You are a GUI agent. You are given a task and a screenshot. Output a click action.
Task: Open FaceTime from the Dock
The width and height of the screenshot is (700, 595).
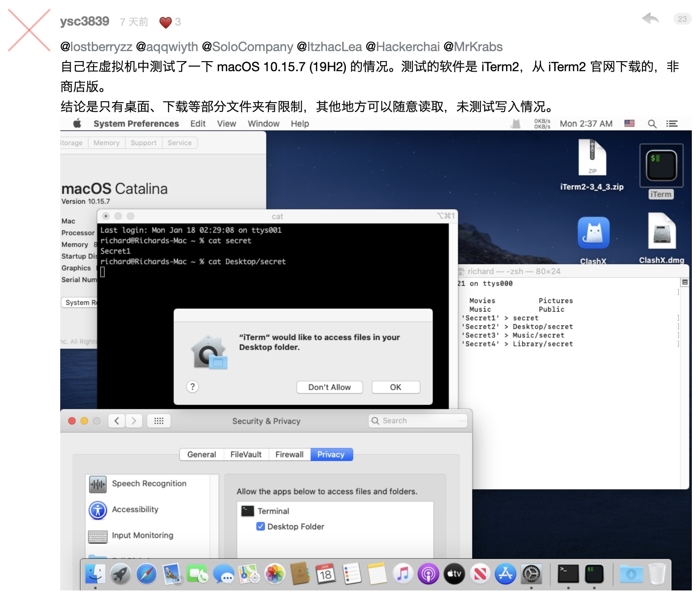[x=198, y=574]
